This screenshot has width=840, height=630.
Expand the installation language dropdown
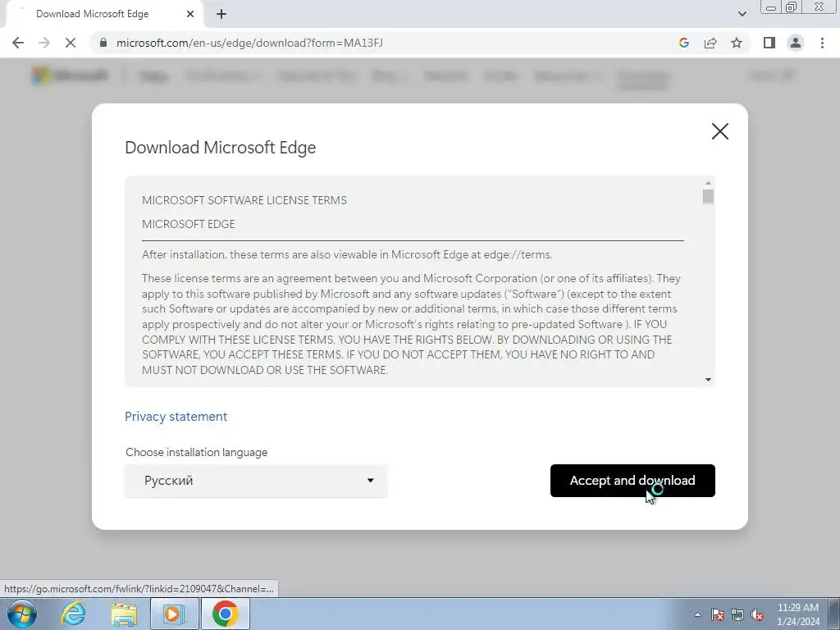click(x=256, y=481)
